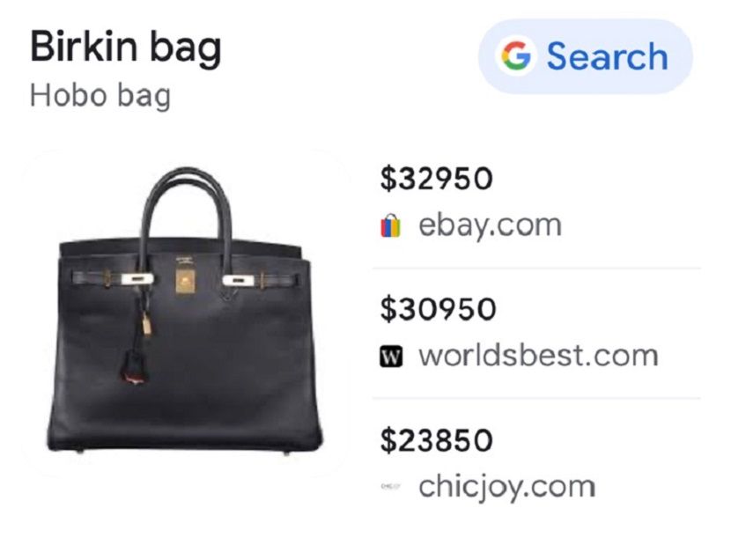The image size is (731, 560).
Task: Click the ebay.com shopping bag icon
Action: [x=390, y=226]
